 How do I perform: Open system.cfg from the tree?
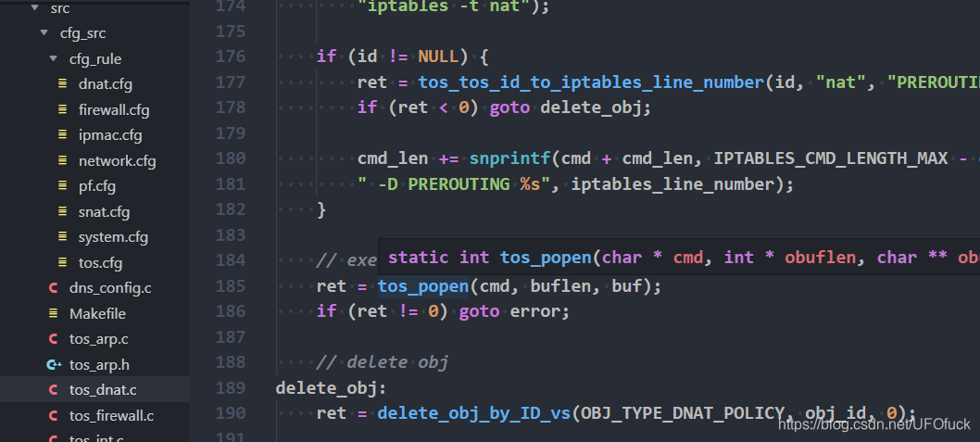pyautogui.click(x=113, y=237)
